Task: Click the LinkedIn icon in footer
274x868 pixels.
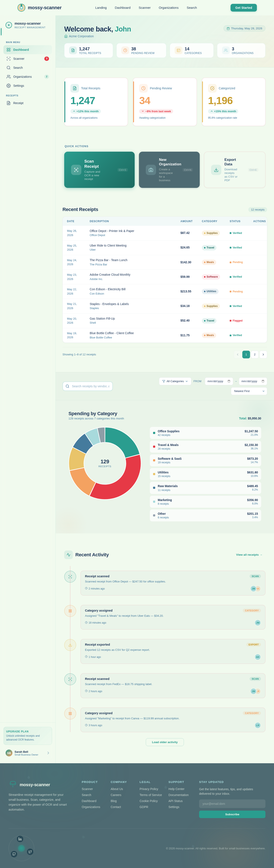Action: pos(20,839)
